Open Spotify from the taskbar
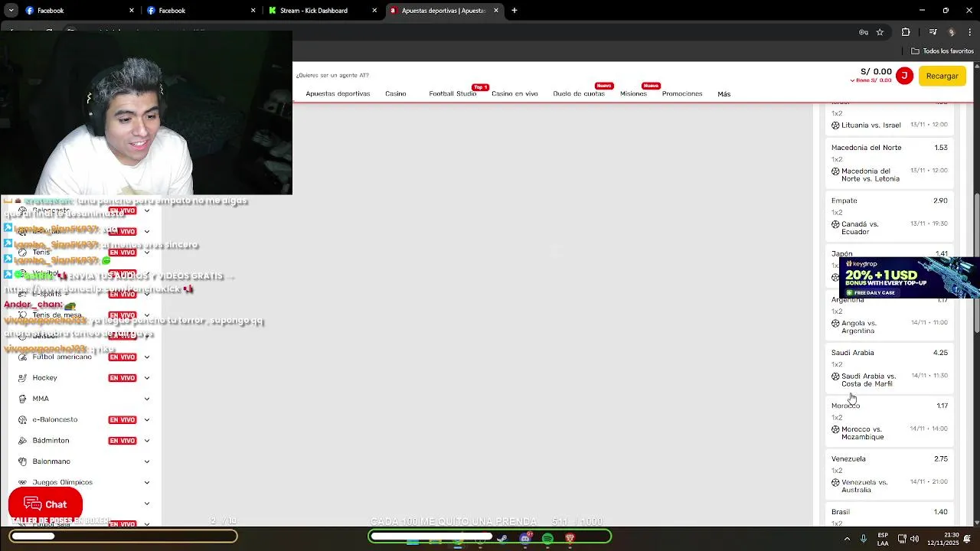980x551 pixels. pos(547,539)
